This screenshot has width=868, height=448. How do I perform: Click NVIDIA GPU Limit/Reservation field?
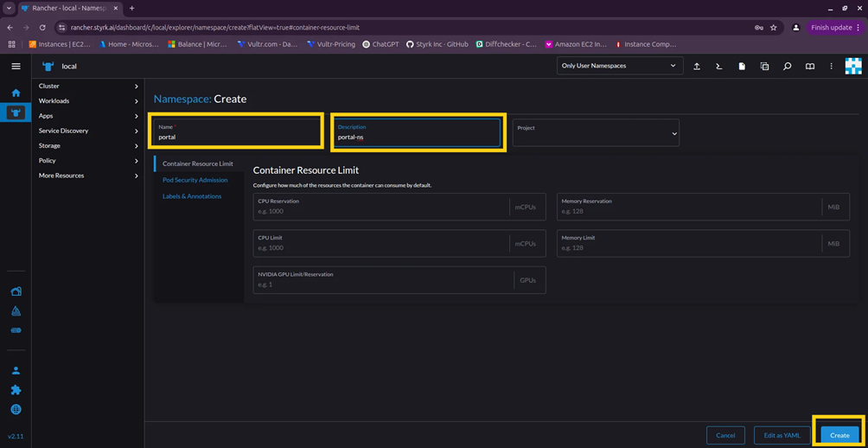click(399, 279)
